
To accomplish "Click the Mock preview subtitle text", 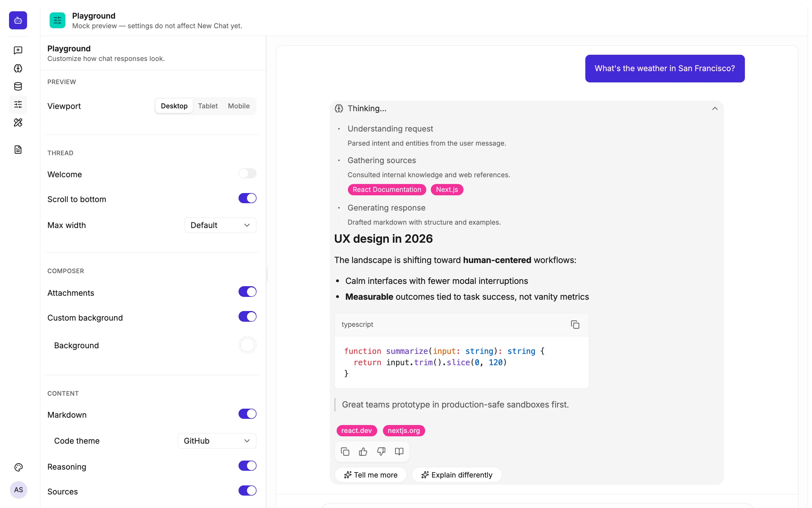I will (157, 26).
